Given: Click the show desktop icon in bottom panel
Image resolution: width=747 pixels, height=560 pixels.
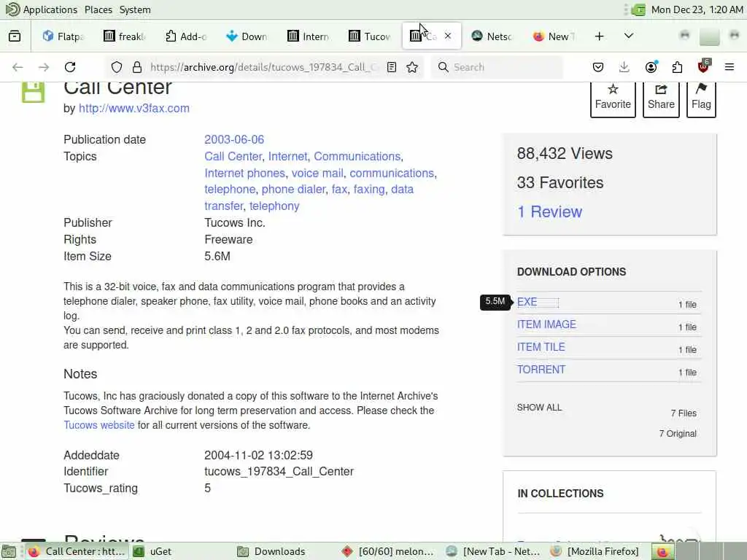Looking at the screenshot, I should (x=9, y=551).
